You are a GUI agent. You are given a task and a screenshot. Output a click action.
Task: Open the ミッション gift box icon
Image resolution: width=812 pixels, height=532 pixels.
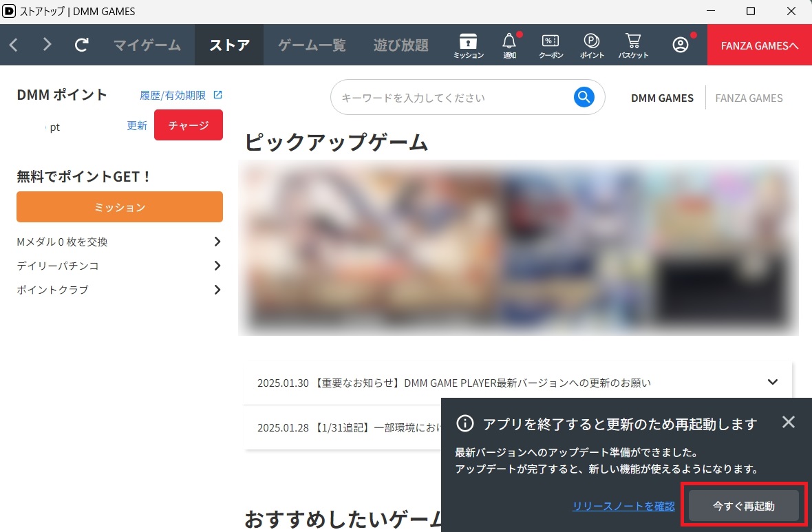coord(468,45)
